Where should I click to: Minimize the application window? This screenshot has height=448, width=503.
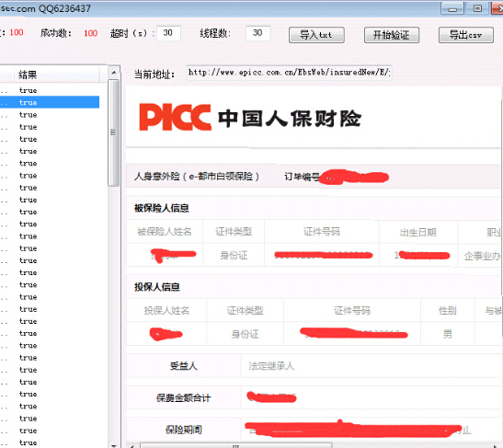(x=452, y=8)
